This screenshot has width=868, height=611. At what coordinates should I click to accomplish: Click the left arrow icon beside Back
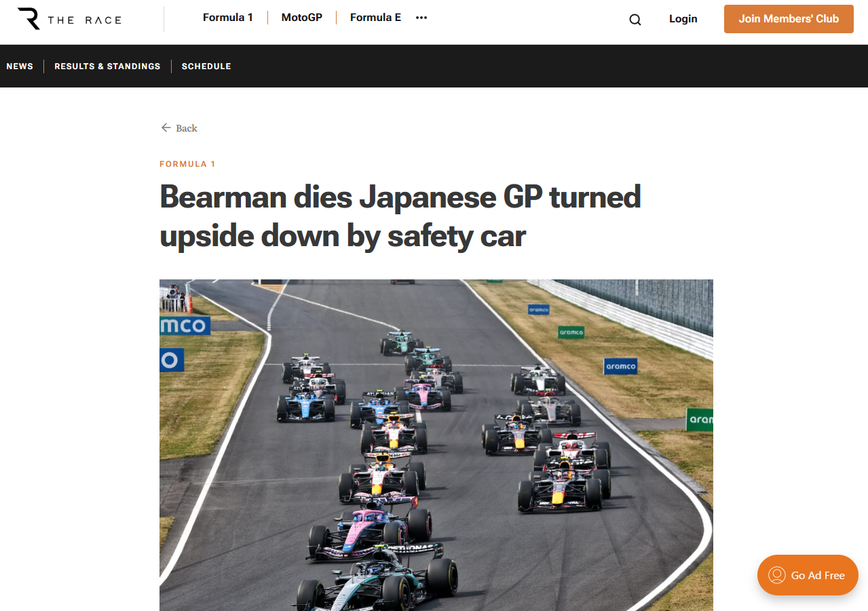[x=166, y=127]
